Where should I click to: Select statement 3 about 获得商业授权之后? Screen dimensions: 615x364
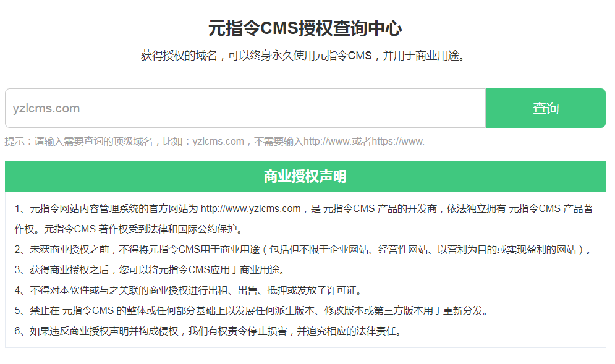point(150,270)
